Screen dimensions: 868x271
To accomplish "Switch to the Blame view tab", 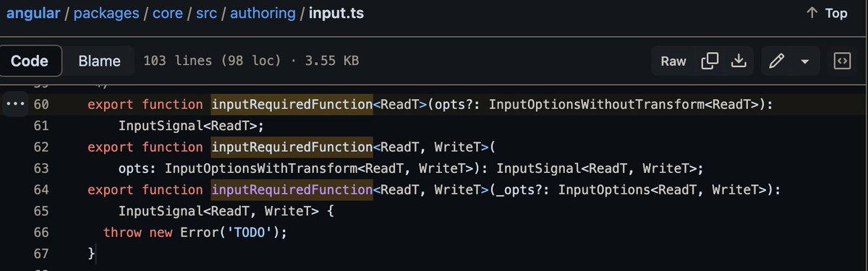I will [x=99, y=61].
